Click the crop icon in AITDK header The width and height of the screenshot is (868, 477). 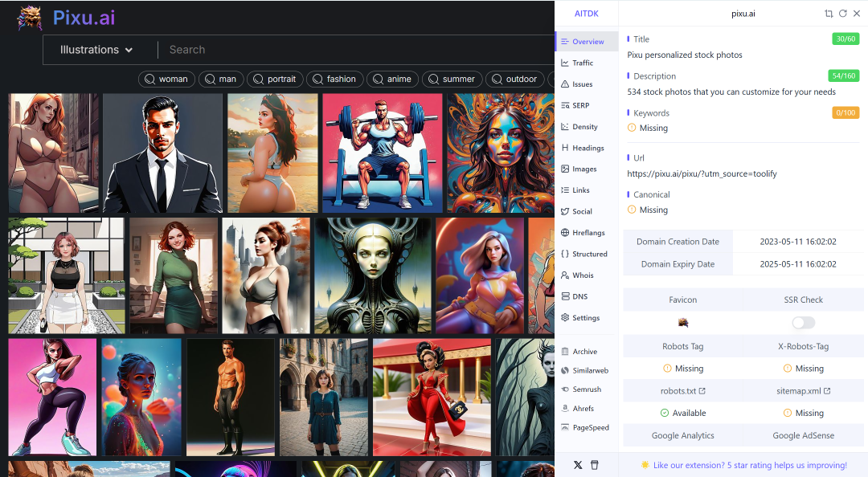[x=829, y=14]
